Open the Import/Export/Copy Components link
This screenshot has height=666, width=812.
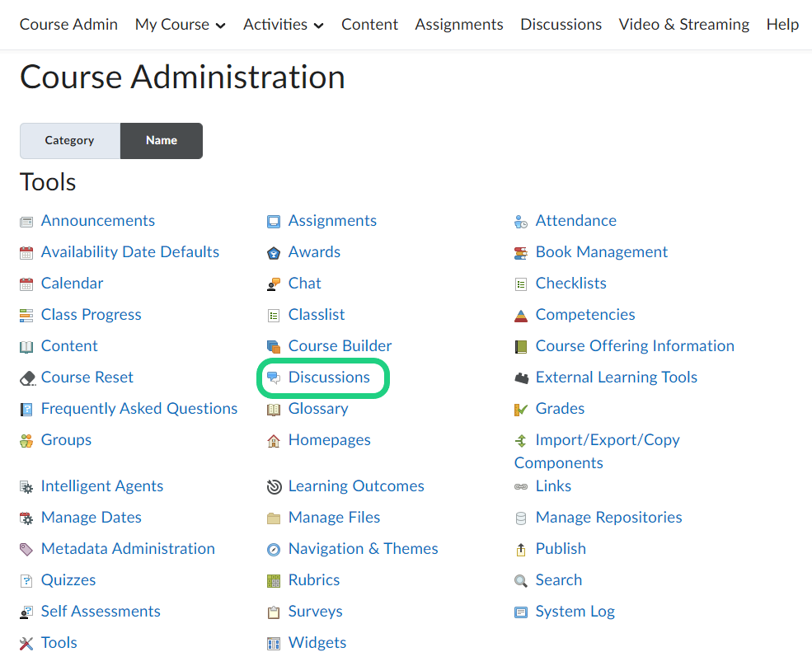tap(607, 440)
